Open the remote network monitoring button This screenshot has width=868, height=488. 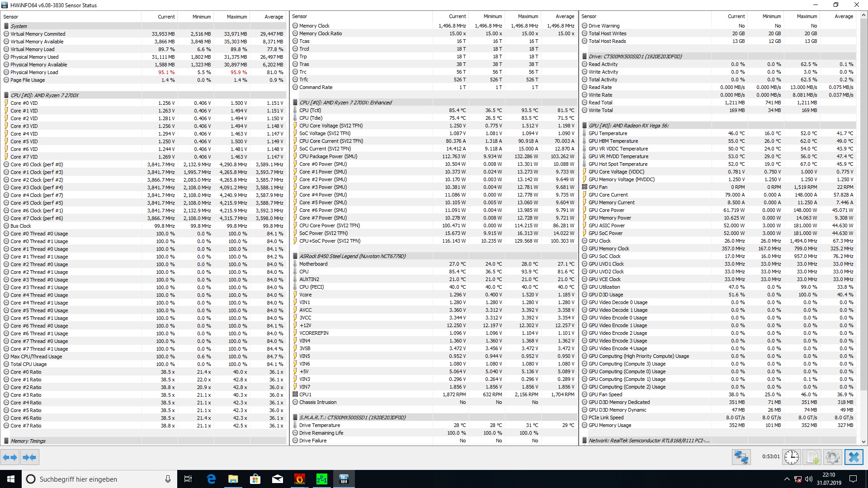741,457
